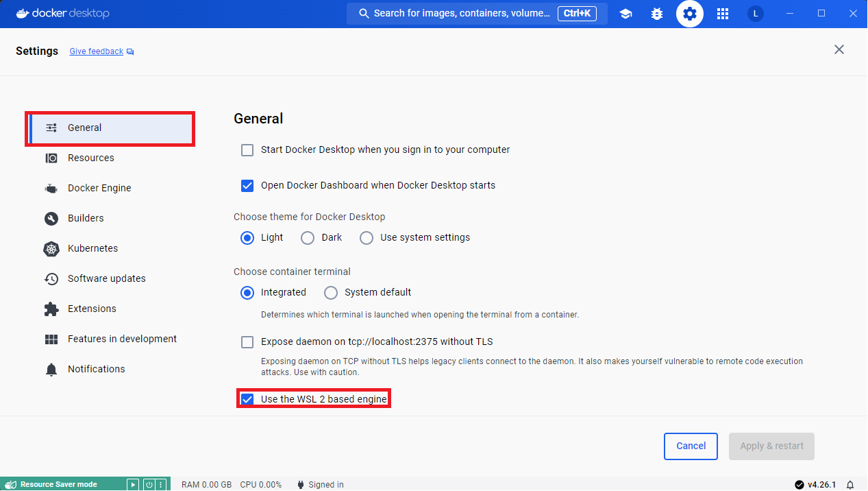Image resolution: width=868 pixels, height=491 pixels.
Task: Select Integrated container terminal option
Action: 247,293
